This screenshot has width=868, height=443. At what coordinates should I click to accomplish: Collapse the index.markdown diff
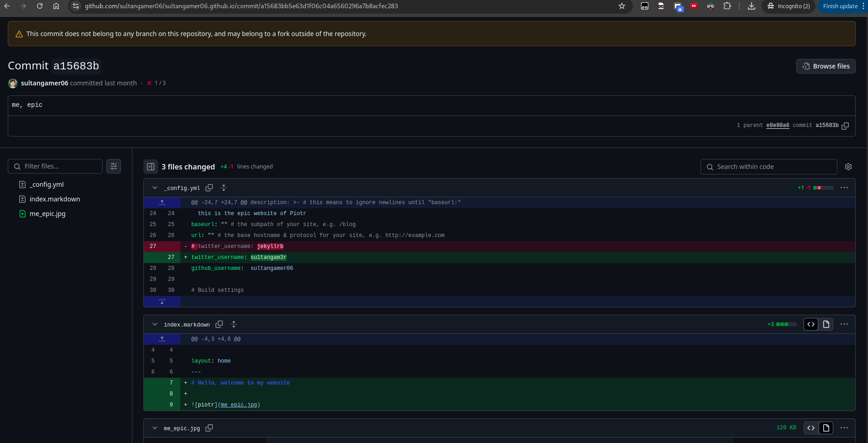click(155, 324)
